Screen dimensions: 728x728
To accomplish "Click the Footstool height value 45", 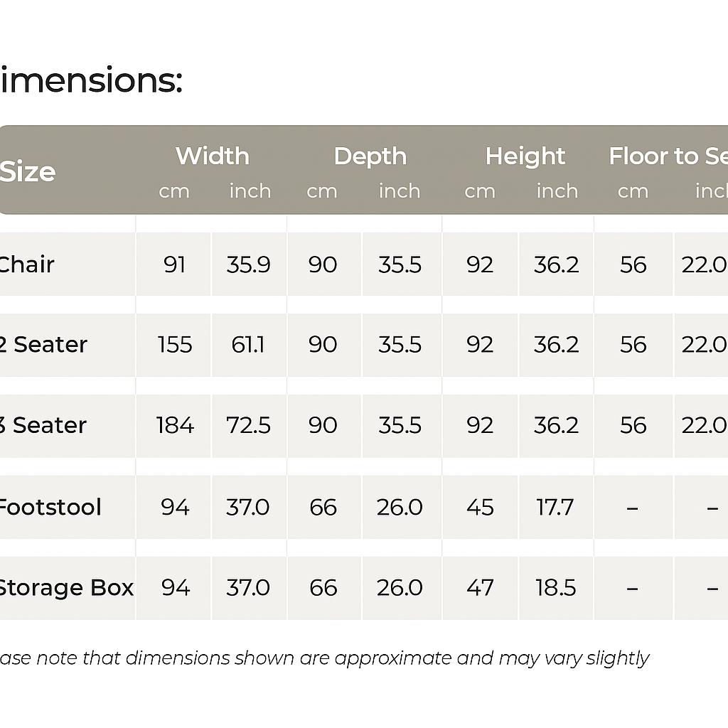I will (480, 508).
